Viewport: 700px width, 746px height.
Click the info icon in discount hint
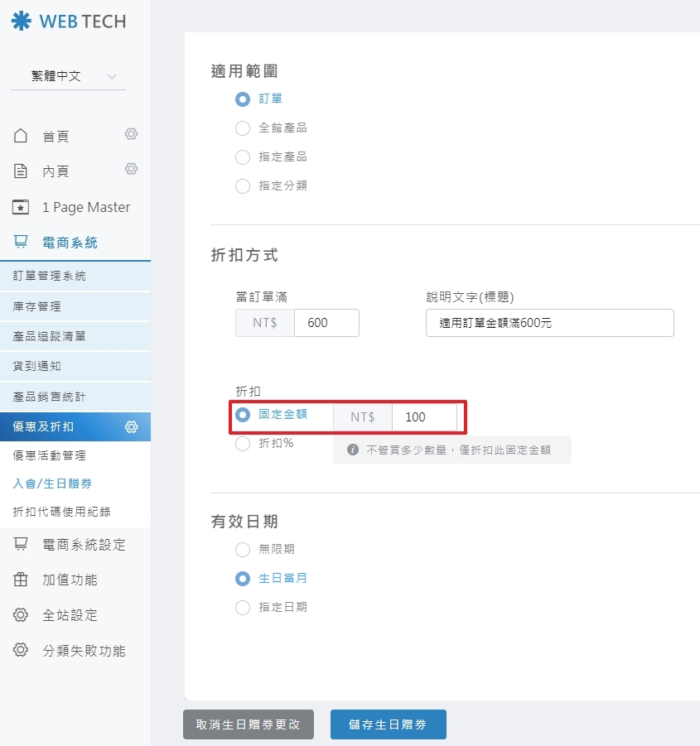353,450
